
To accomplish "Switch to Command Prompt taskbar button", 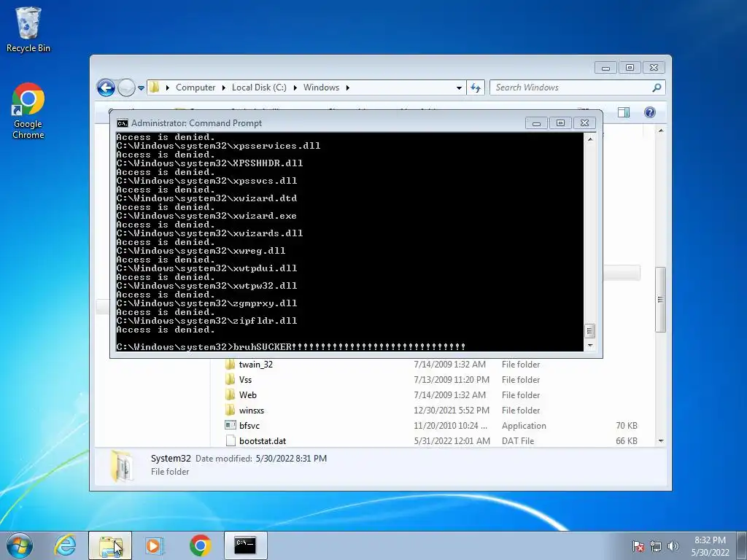I will point(245,545).
